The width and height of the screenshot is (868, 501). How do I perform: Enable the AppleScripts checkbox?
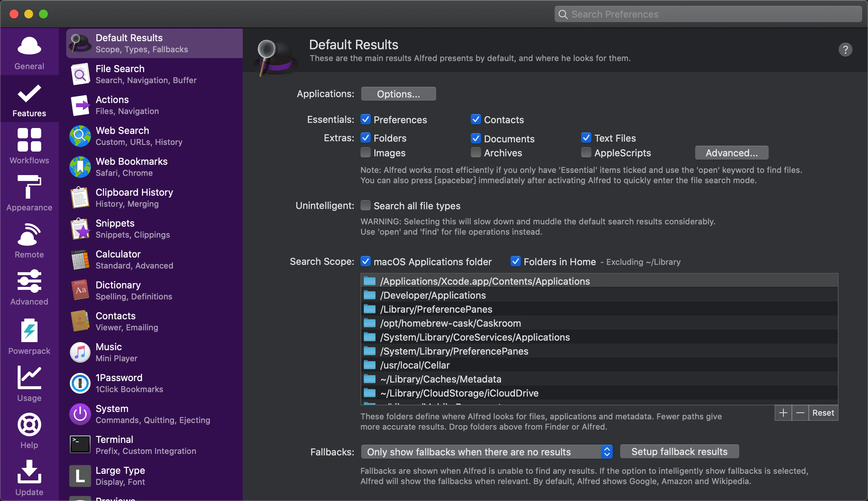586,153
